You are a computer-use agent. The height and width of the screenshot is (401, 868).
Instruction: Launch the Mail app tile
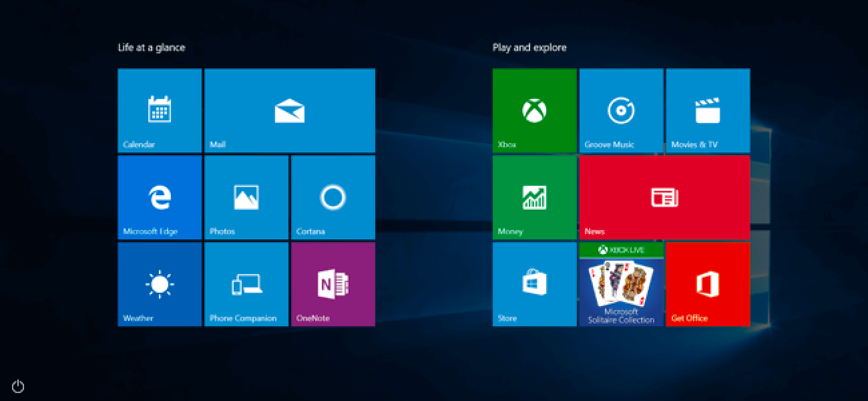point(289,110)
